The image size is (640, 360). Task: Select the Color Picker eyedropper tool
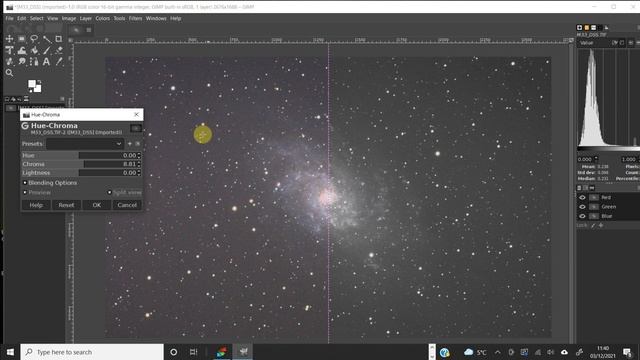[x=59, y=62]
